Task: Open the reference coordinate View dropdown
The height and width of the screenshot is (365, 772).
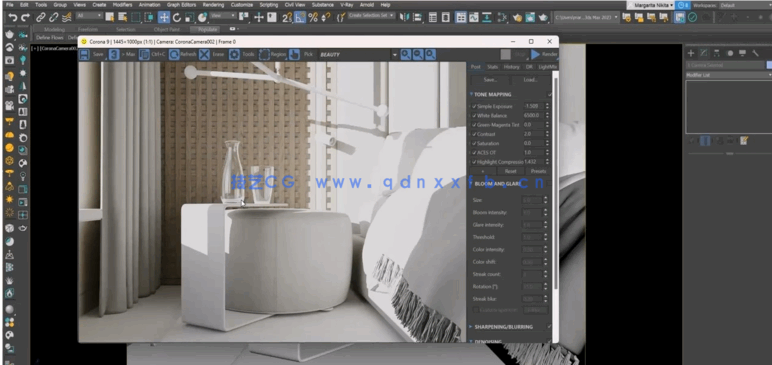Action: tap(223, 16)
